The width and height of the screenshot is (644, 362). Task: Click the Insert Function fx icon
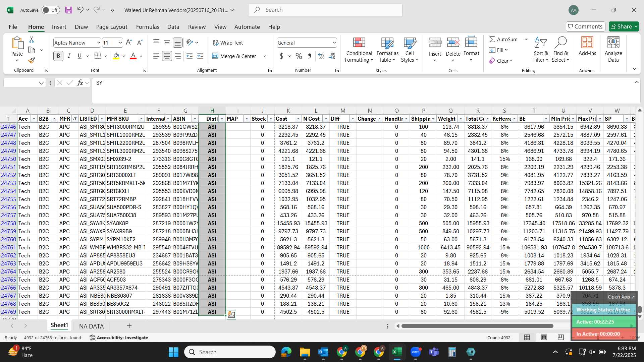(80, 83)
